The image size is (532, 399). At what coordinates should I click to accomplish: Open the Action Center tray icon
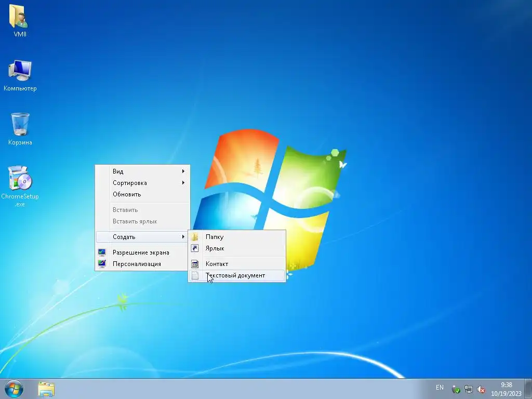pos(456,390)
